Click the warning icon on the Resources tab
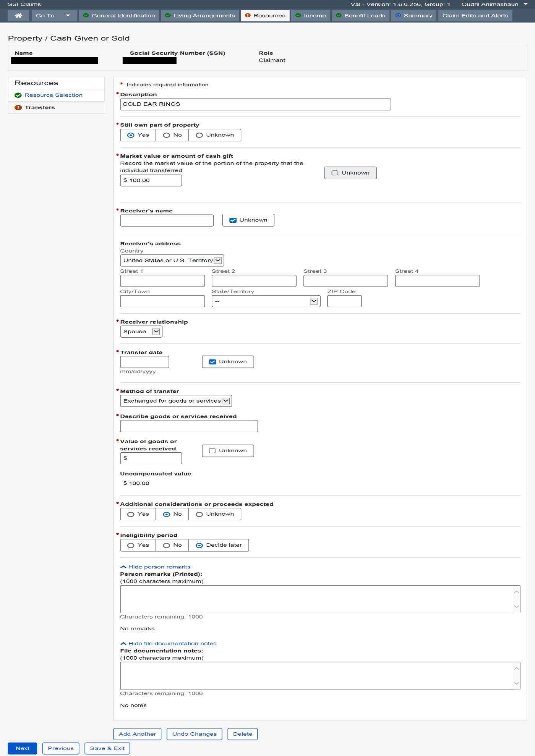This screenshot has height=756, width=535. tap(248, 16)
